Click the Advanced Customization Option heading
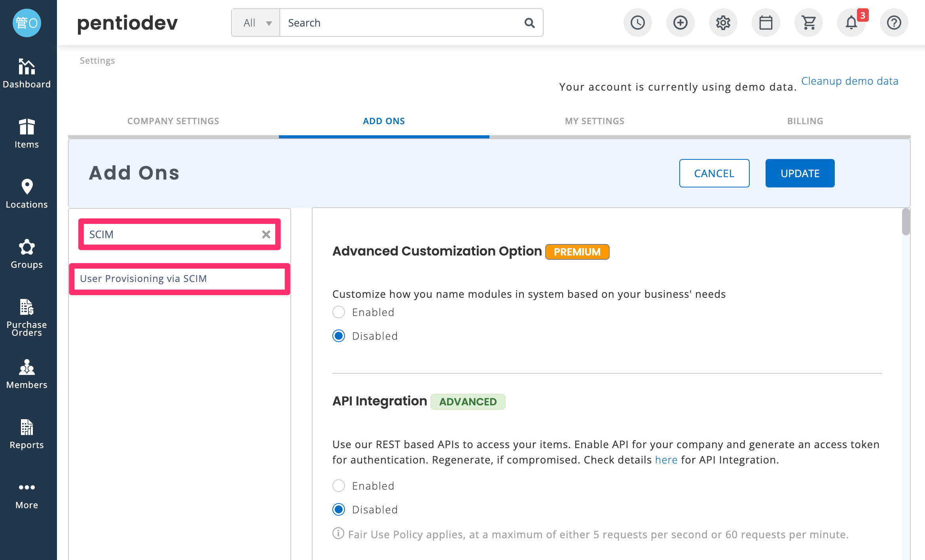 pyautogui.click(x=437, y=251)
